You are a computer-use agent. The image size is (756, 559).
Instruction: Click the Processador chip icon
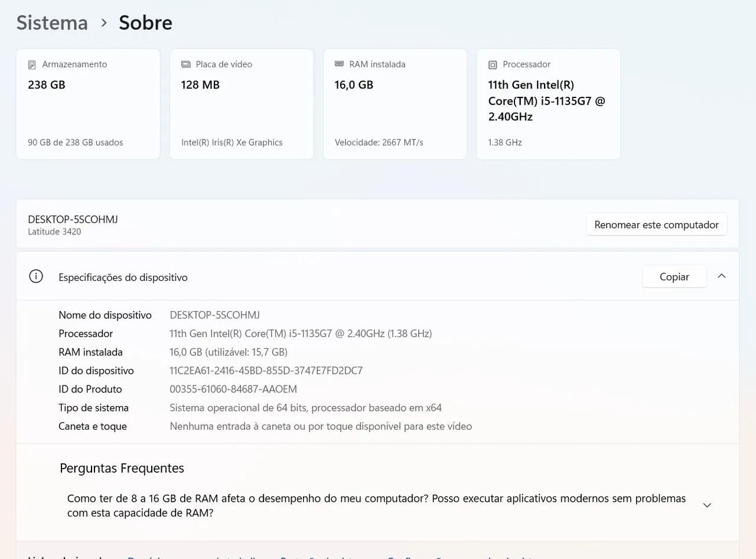pos(493,64)
